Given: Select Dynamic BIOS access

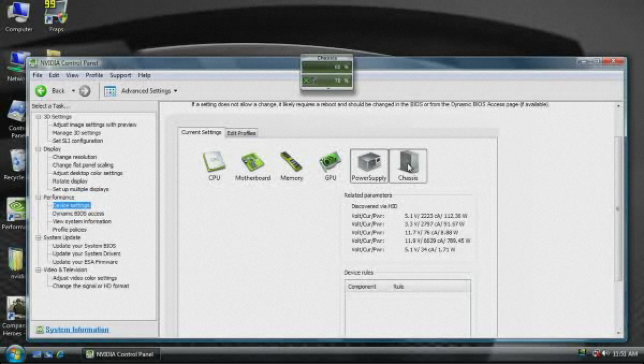Looking at the screenshot, I should pos(78,213).
